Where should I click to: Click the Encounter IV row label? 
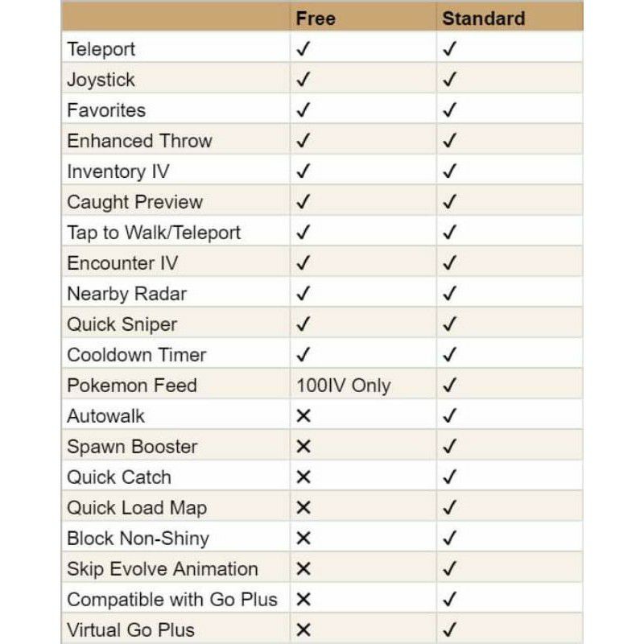122,263
